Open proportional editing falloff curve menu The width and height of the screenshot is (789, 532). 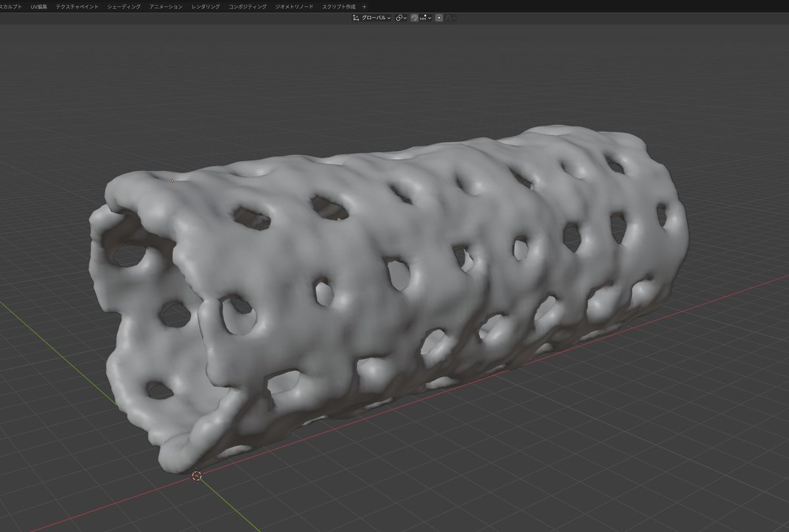point(450,18)
